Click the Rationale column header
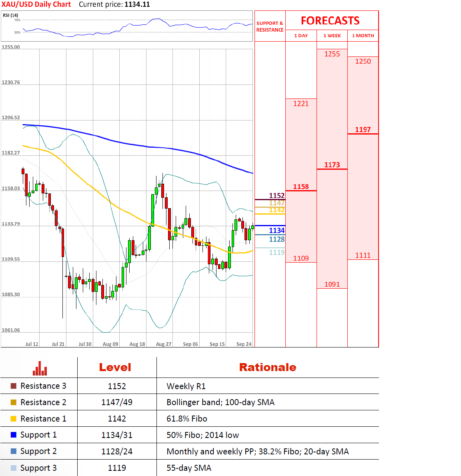 [267, 368]
